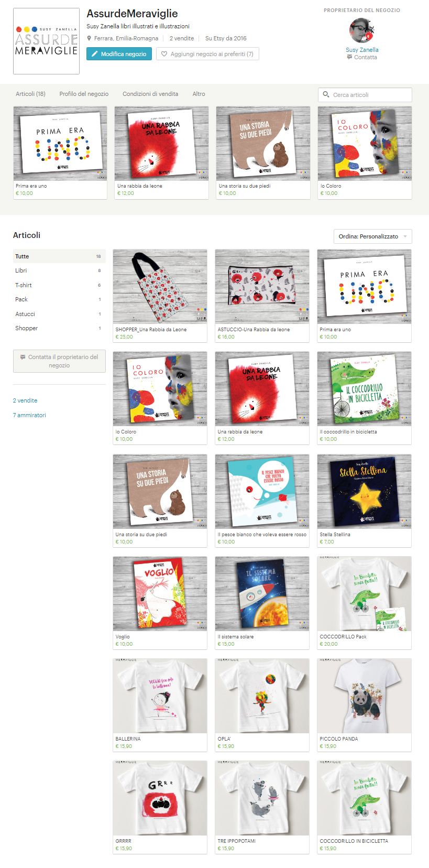Click the heart icon to favorite the shop
Screen dimensions: 429x868
pos(164,54)
